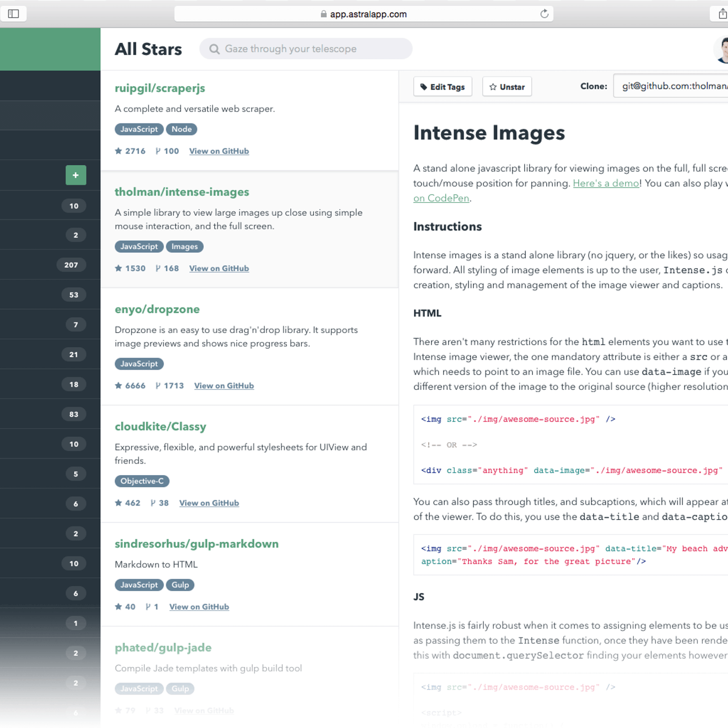
Task: View dropzone on GitHub
Action: [x=224, y=386]
